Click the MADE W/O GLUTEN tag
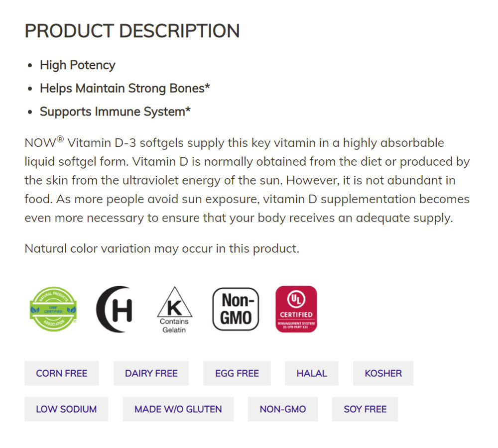Screen dimensions: 498x448 [178, 409]
